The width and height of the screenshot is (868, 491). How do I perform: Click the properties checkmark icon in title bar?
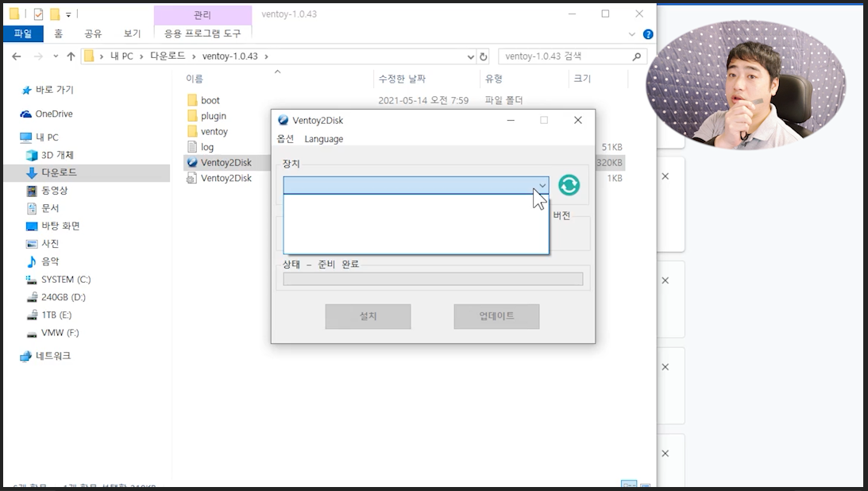tap(38, 14)
